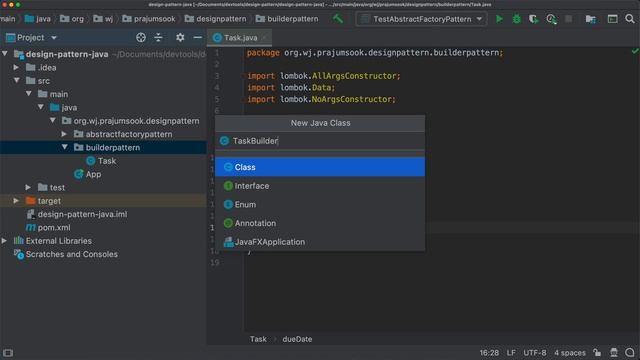Expand the test folder
Viewport: 640px width, 360px height.
coord(28,187)
